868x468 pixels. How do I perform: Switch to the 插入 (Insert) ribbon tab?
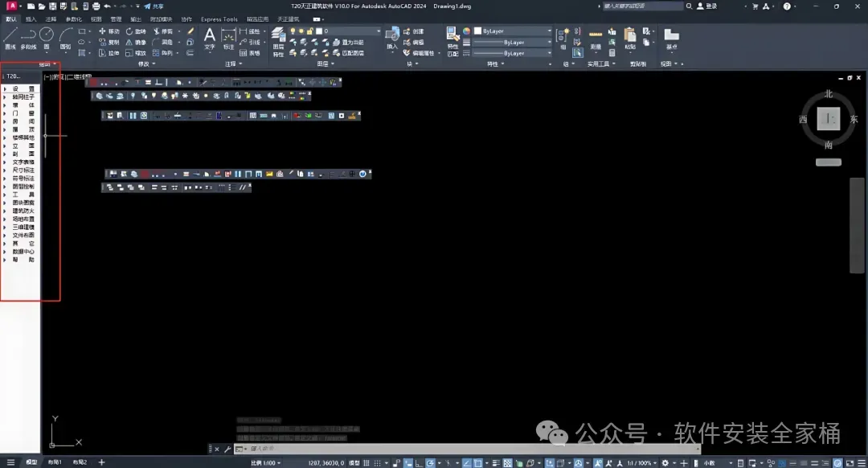coord(31,19)
